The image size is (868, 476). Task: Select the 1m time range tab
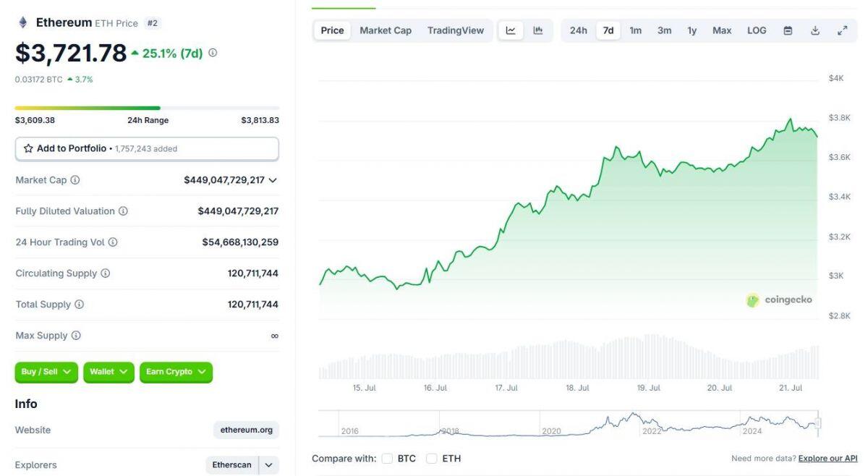pyautogui.click(x=635, y=30)
